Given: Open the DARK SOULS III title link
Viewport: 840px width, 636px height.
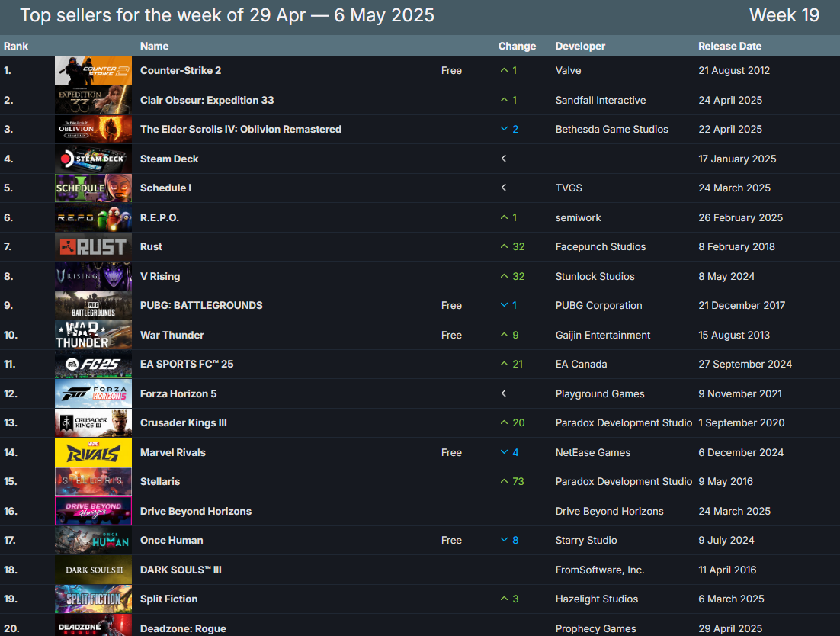Looking at the screenshot, I should click(x=181, y=570).
